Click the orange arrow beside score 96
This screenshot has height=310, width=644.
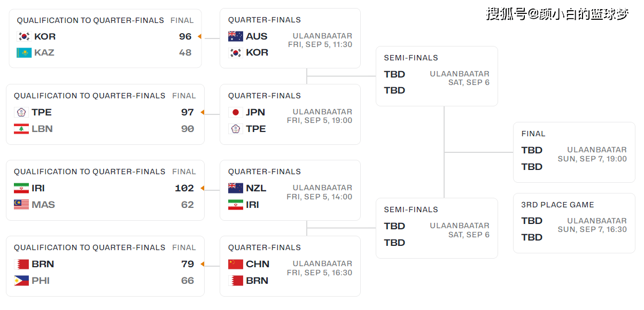[x=199, y=37]
